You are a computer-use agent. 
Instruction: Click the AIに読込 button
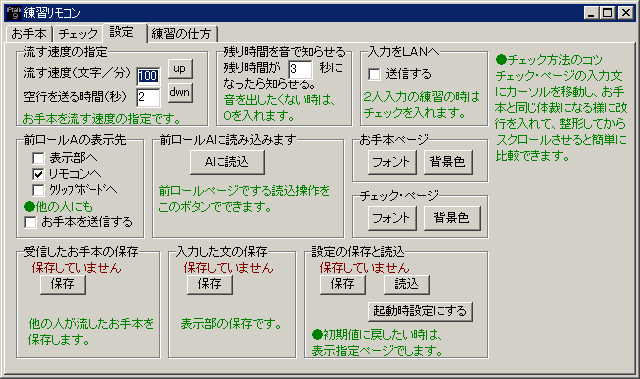227,162
